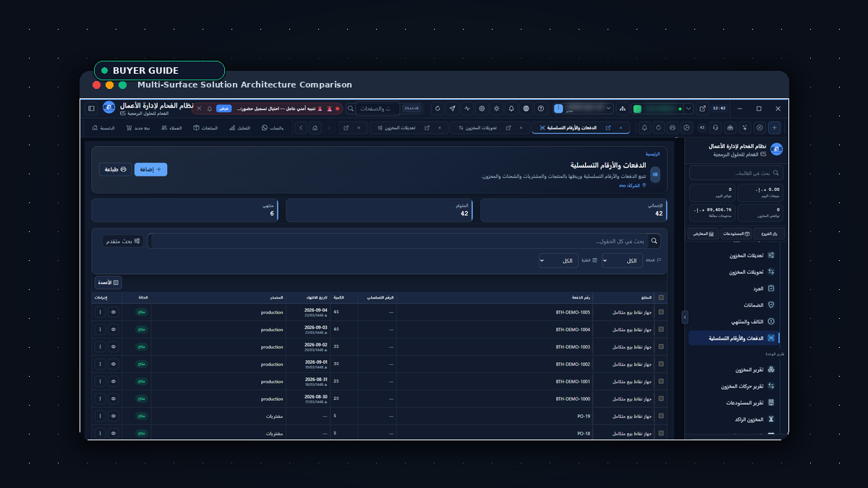Open بحث متقدم advanced search

[123, 241]
